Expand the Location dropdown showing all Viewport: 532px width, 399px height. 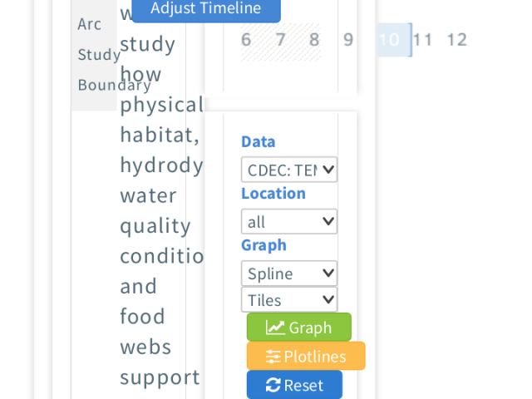click(x=289, y=222)
